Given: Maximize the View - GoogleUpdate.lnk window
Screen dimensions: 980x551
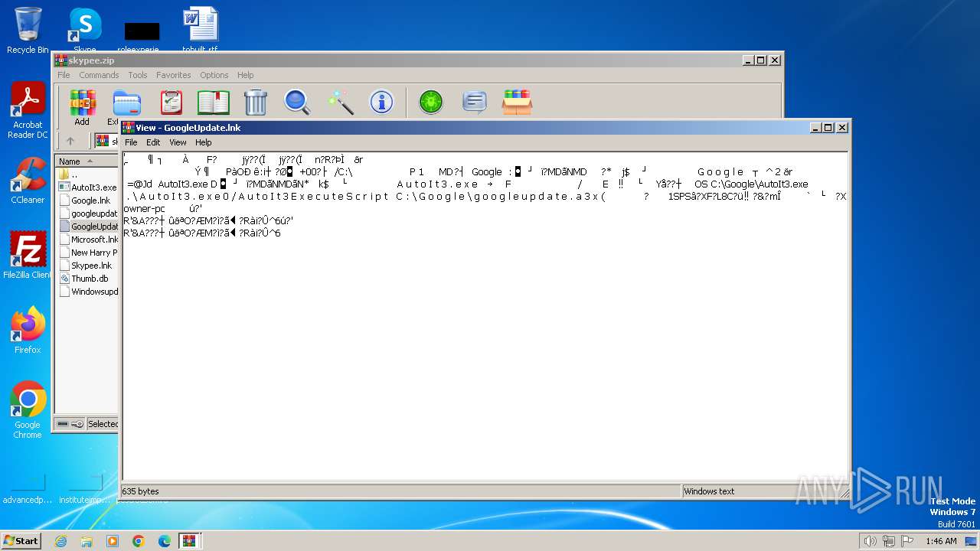Looking at the screenshot, I should coord(828,128).
